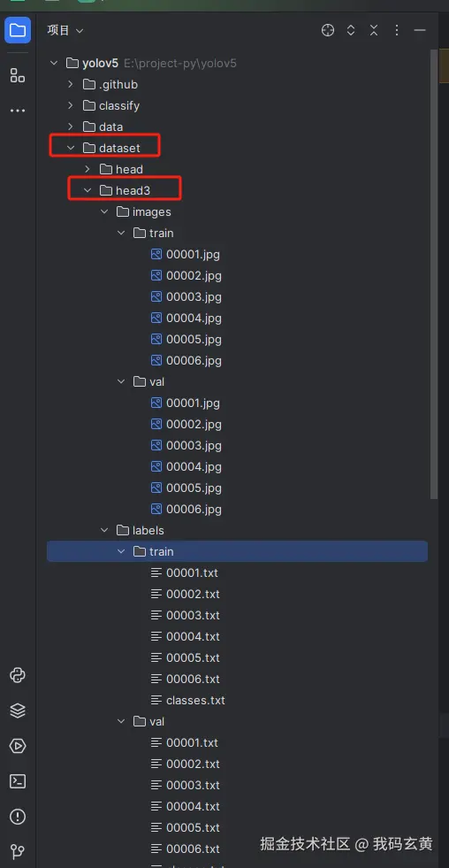Open the project view dropdown
Image resolution: width=449 pixels, height=868 pixels.
[x=65, y=30]
